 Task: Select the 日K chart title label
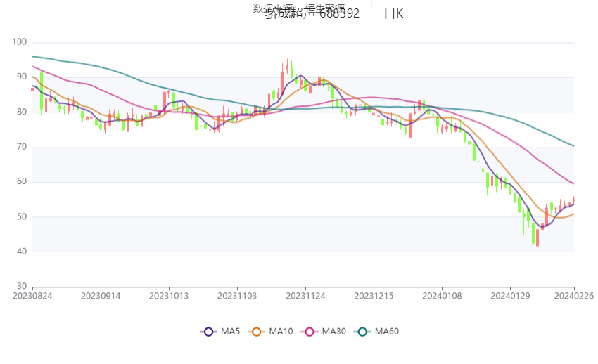pos(393,13)
